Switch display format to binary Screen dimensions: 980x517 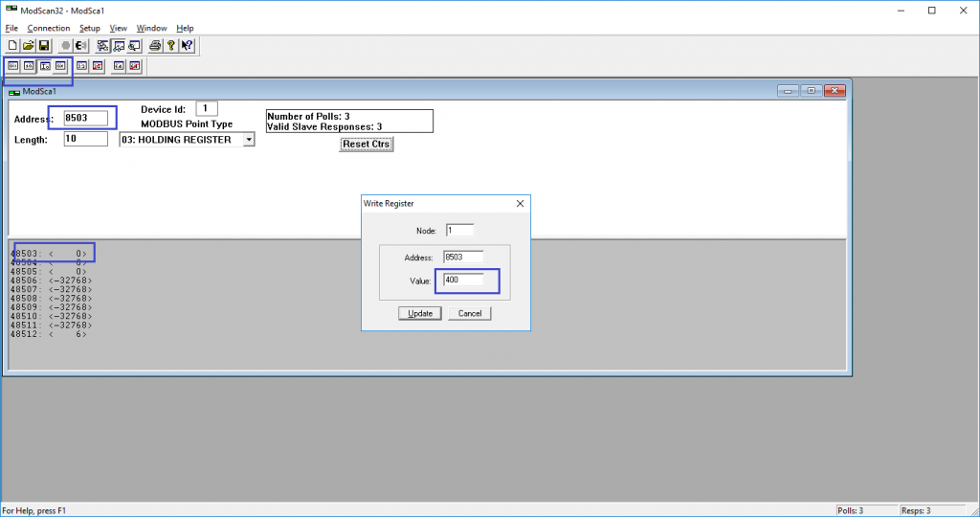(x=12, y=66)
